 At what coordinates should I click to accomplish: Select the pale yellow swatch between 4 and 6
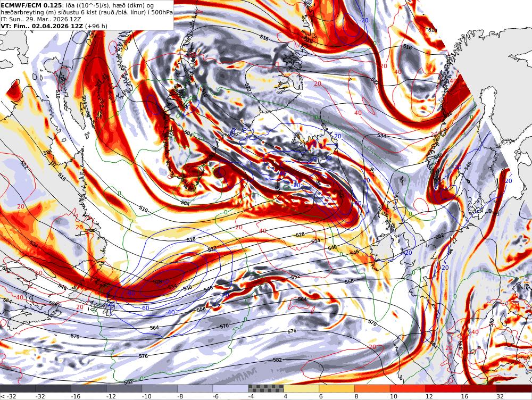click(x=301, y=388)
